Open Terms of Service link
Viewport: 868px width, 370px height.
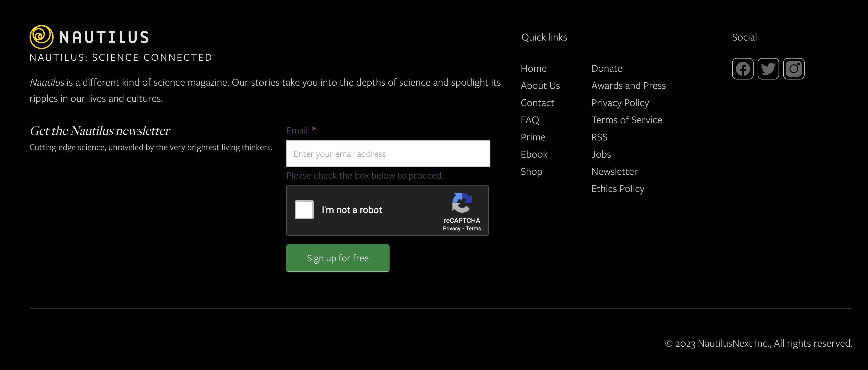click(x=626, y=120)
